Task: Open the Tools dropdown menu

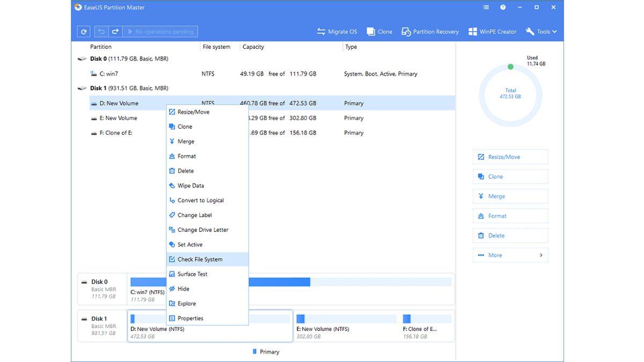Action: 541,31
